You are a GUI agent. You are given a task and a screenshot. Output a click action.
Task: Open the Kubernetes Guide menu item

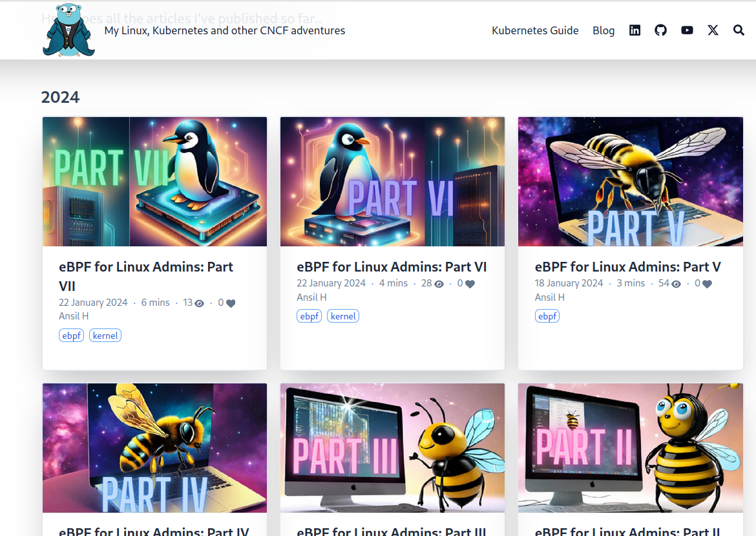pos(535,30)
